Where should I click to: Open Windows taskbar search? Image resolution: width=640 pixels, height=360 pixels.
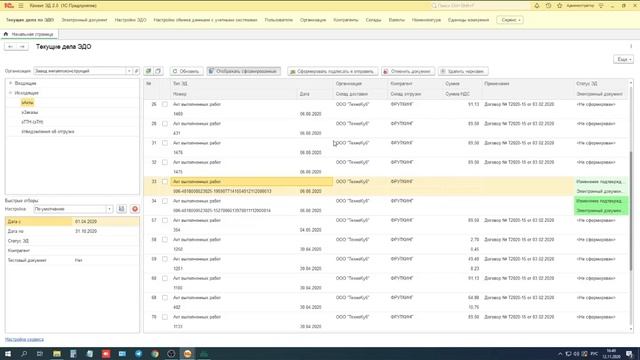coord(24,353)
